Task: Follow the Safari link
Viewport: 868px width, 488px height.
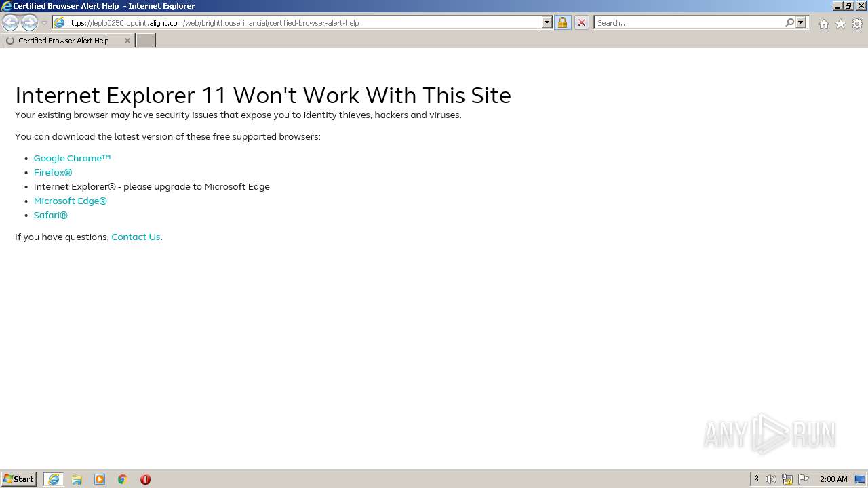Action: click(x=51, y=215)
